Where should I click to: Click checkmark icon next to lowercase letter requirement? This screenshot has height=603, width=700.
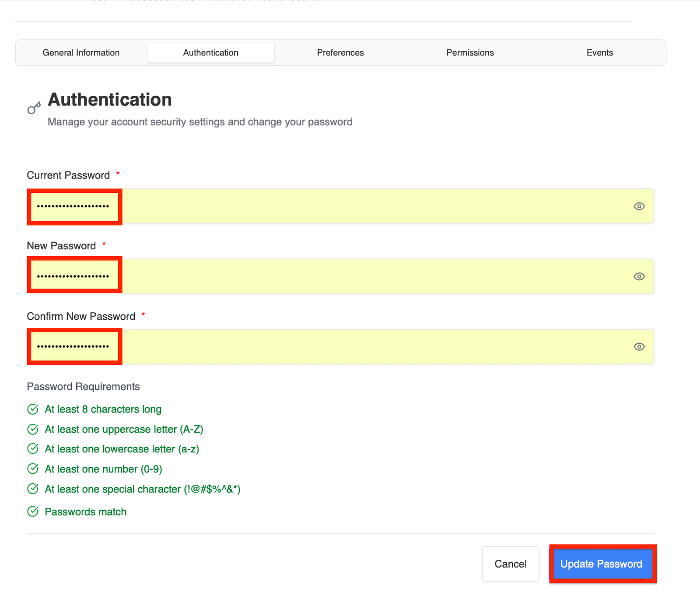click(x=33, y=449)
